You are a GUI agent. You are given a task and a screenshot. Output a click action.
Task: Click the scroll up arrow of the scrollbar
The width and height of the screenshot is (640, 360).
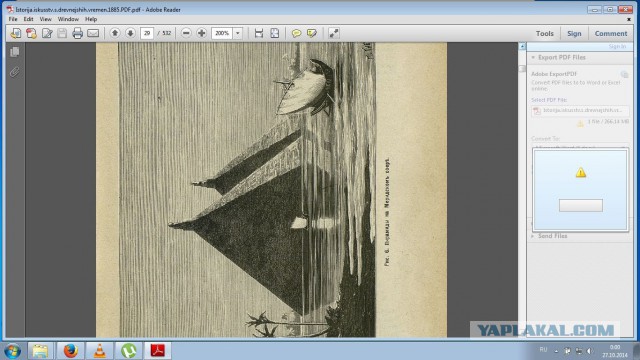(x=522, y=46)
